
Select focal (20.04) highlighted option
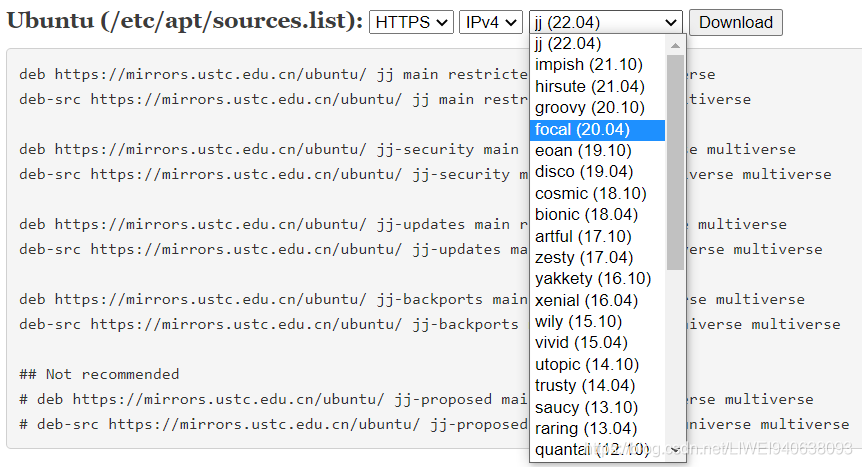(x=597, y=130)
